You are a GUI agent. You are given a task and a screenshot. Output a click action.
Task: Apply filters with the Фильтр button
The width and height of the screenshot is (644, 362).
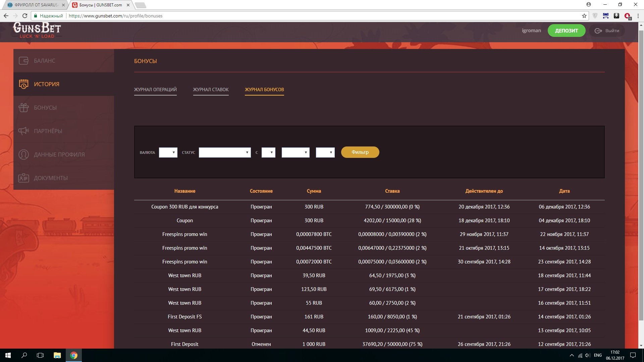click(360, 152)
